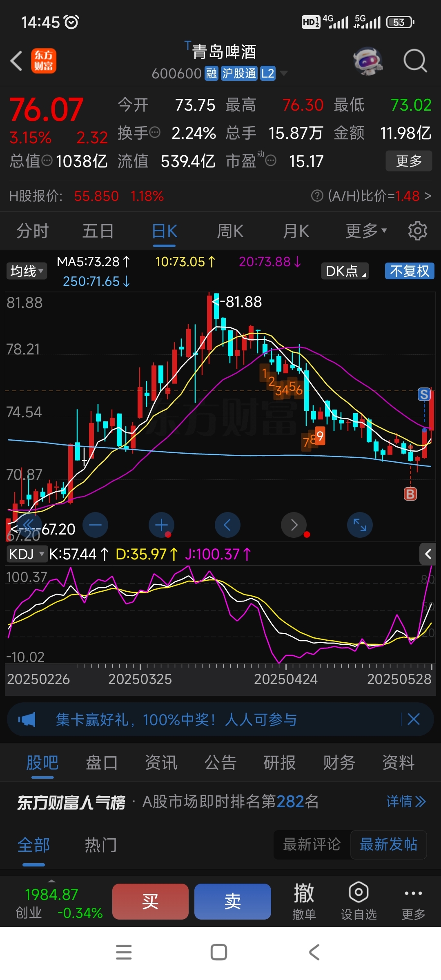
Task: Select 股吧 tab
Action: pyautogui.click(x=42, y=763)
